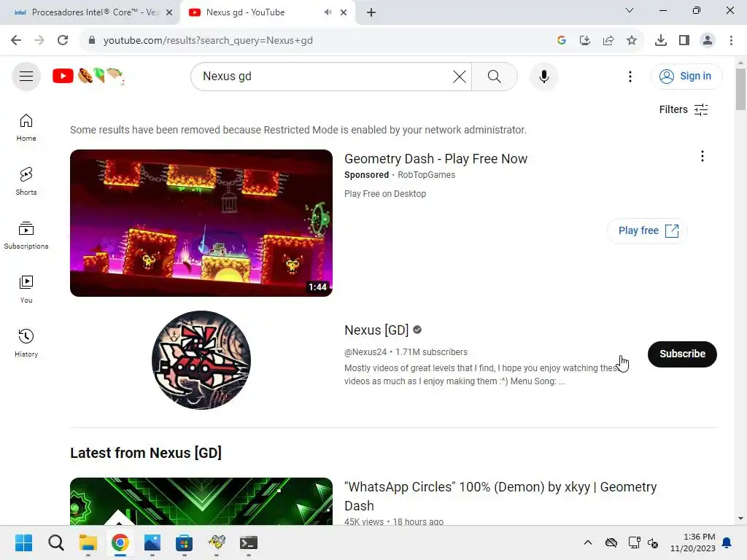Open History in the sidebar

(x=26, y=343)
